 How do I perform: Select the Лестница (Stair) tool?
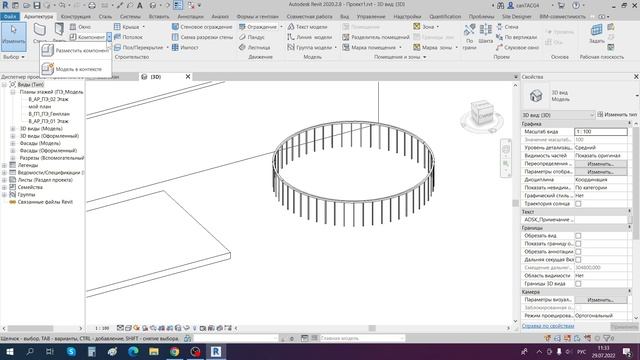tap(254, 47)
